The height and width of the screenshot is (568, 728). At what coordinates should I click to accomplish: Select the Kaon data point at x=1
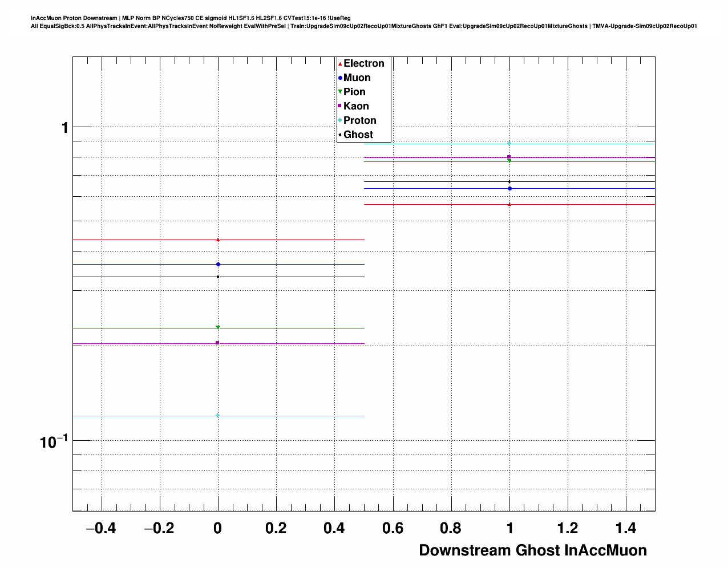[x=509, y=157]
